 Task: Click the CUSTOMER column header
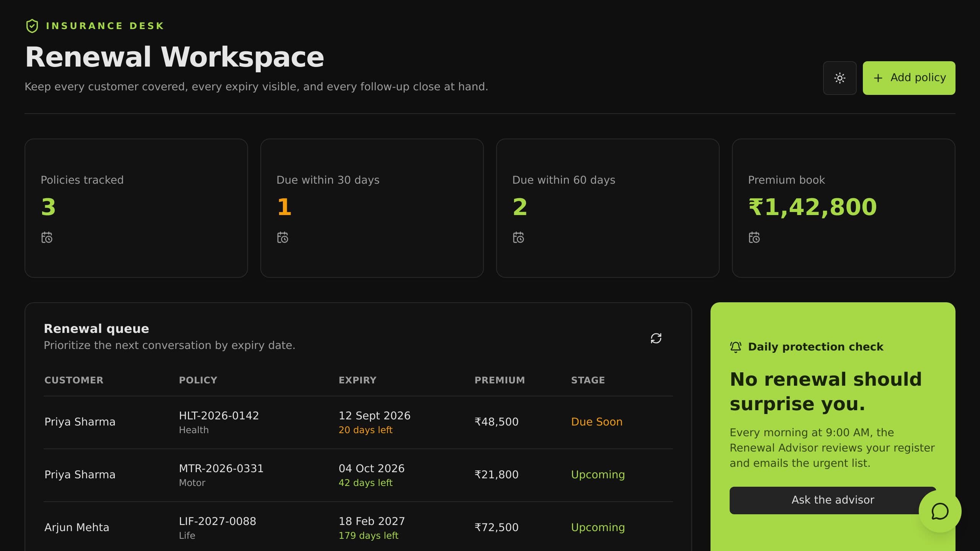(74, 380)
